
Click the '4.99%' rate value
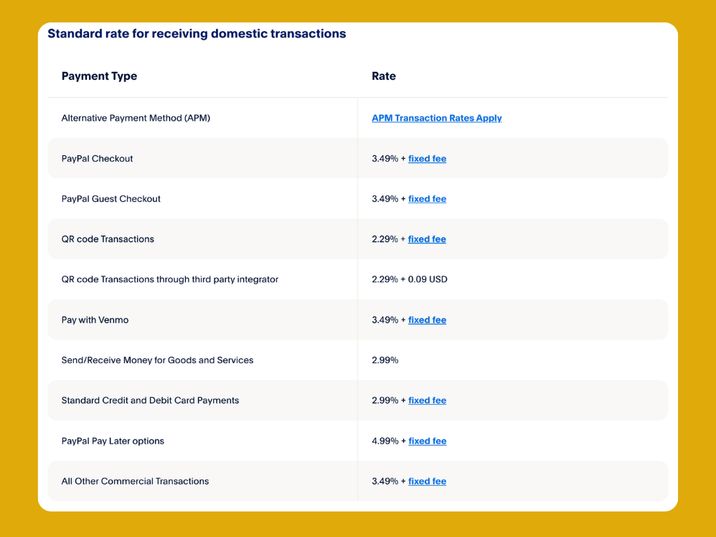pos(385,441)
